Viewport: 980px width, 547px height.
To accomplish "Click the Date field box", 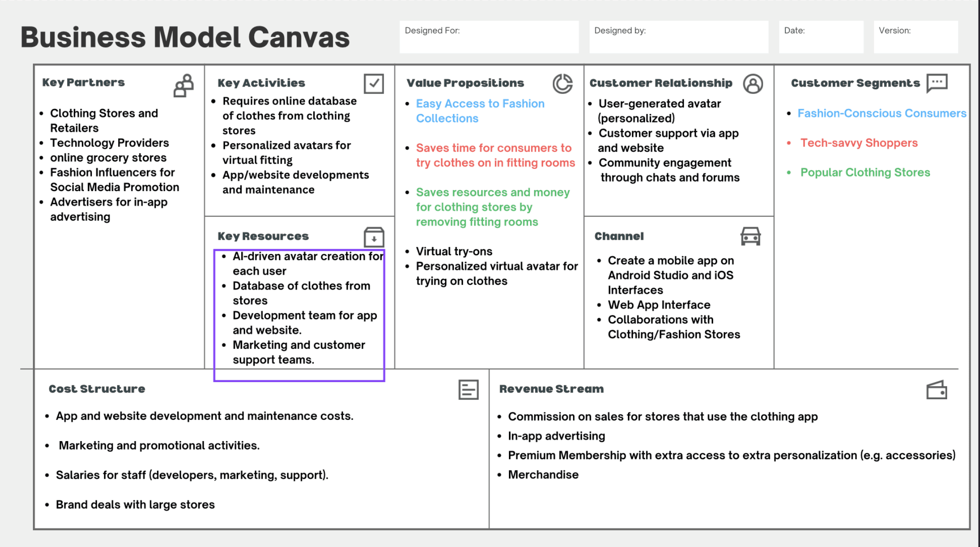I will click(x=821, y=37).
